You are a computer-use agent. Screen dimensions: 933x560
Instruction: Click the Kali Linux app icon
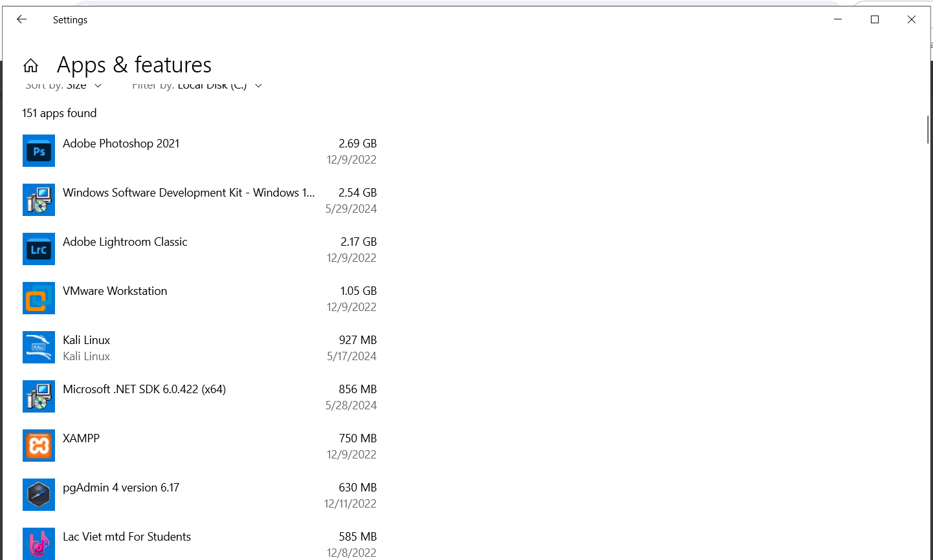point(39,347)
